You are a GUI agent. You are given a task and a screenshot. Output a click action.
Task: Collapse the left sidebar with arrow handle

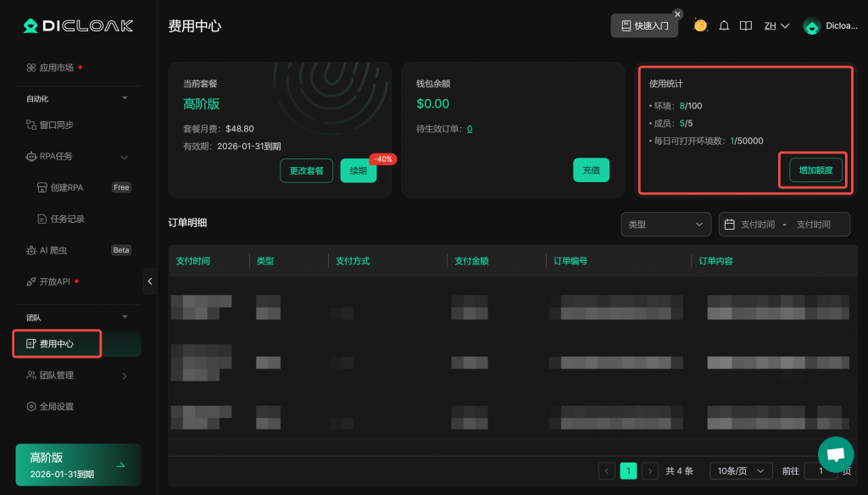[150, 281]
